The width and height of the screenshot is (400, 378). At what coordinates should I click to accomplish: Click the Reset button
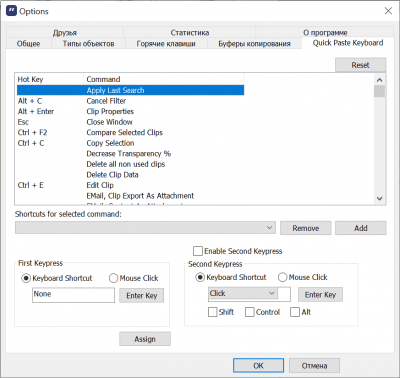click(x=360, y=65)
